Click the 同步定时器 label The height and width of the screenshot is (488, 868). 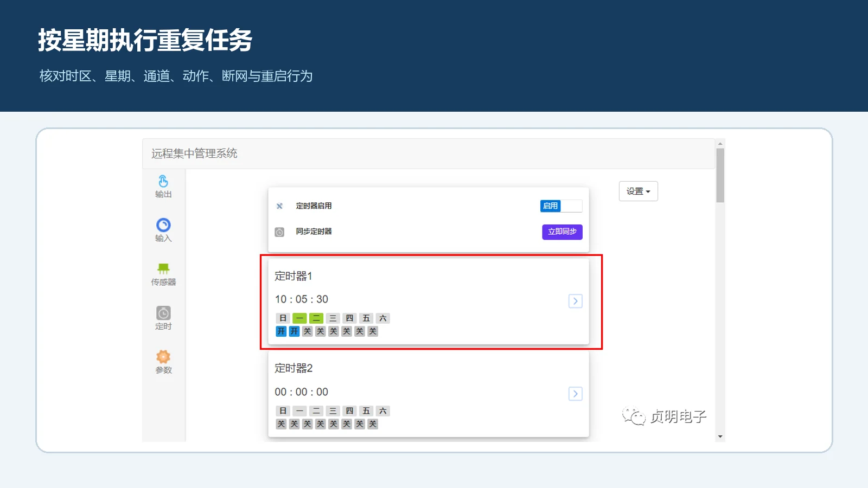(314, 232)
